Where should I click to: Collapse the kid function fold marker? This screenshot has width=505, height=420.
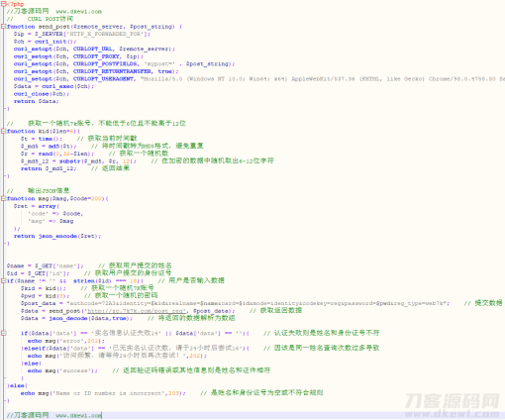tap(3, 131)
